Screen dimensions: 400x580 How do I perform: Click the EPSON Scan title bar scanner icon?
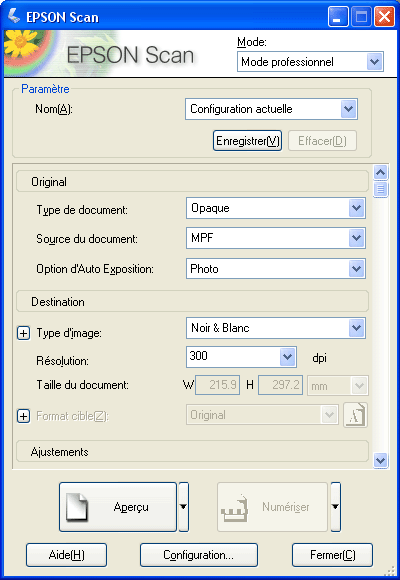(14, 17)
